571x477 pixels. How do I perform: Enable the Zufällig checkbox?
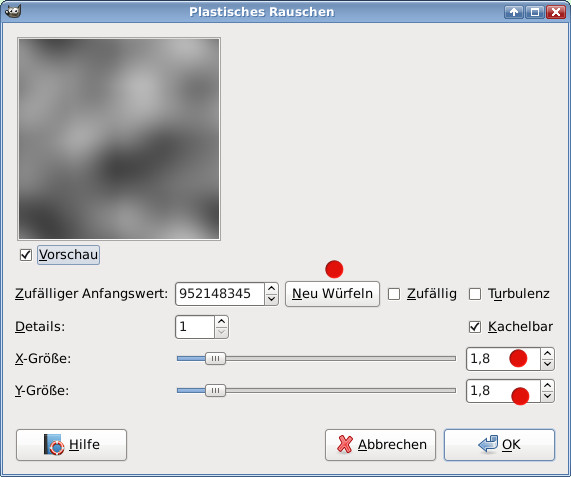[394, 294]
